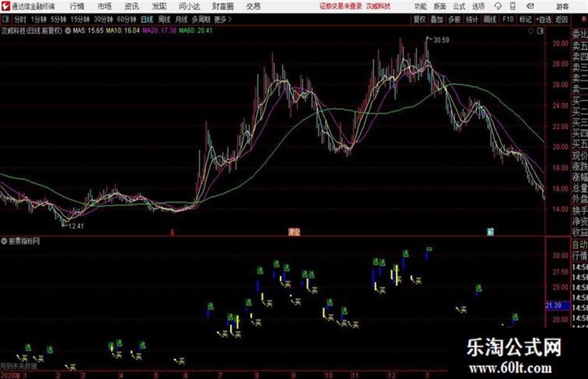This screenshot has height=379, width=588.
Task: Click the MA60: 20.41 indicator value
Action: point(195,30)
